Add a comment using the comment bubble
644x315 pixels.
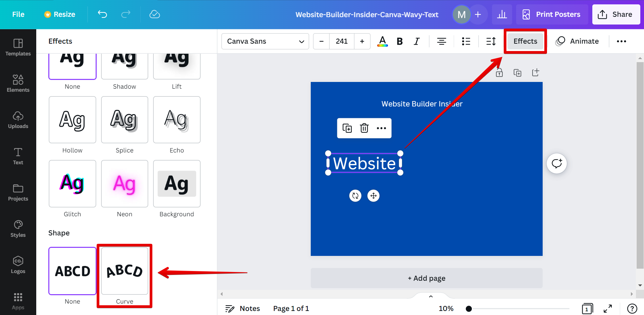[556, 164]
